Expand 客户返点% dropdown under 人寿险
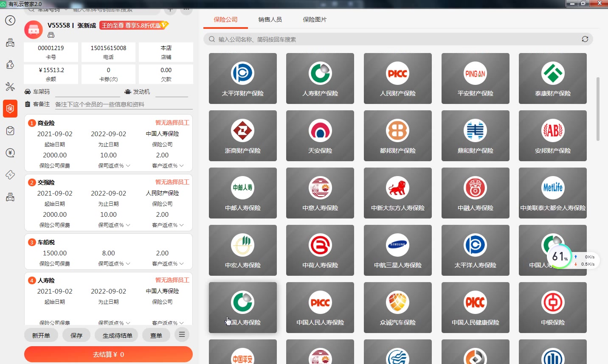 click(x=168, y=323)
